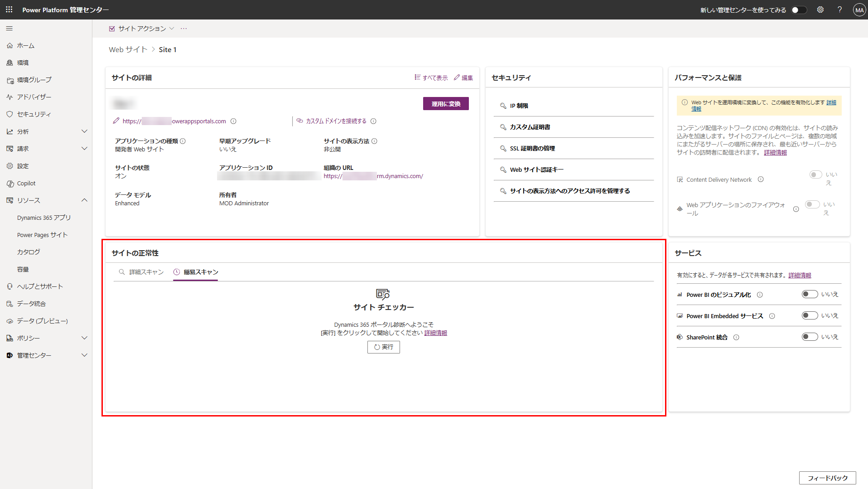Viewport: 868px width, 489px height.
Task: Switch to the 詳細スキャン tab
Action: pyautogui.click(x=141, y=272)
